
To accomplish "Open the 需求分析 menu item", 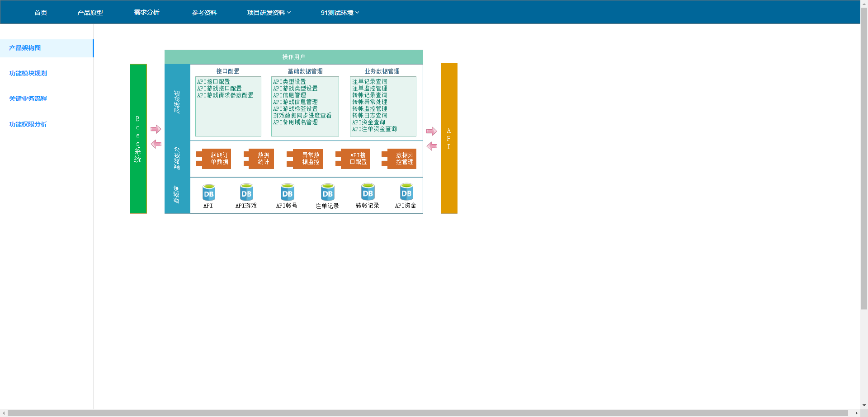I will pyautogui.click(x=146, y=13).
